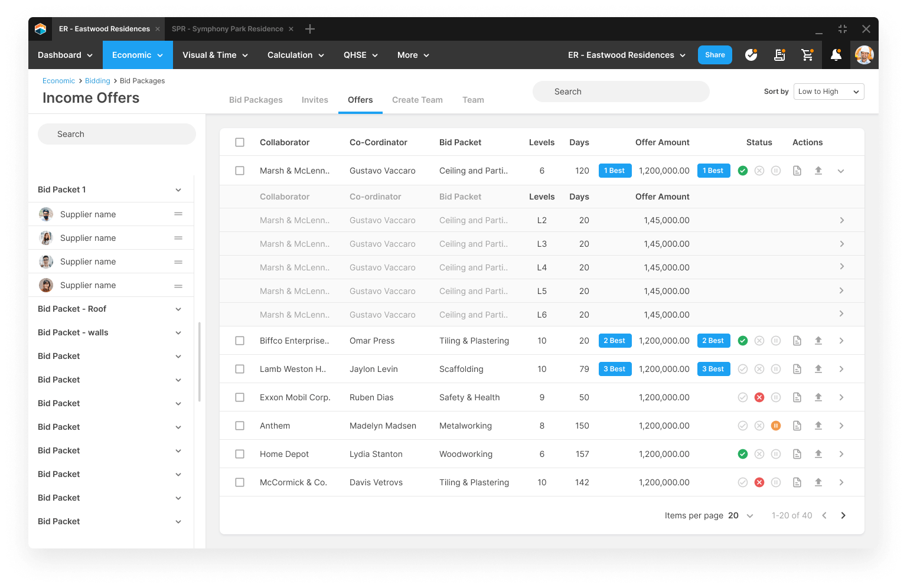Screen dimensions: 907x588
Task: Tick the select-all checkbox in table header
Action: point(240,142)
